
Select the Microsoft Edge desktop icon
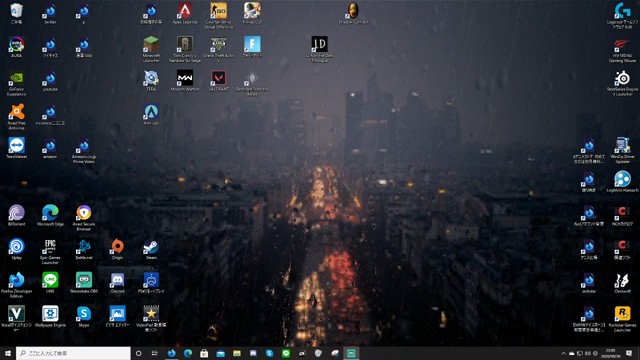click(x=50, y=216)
